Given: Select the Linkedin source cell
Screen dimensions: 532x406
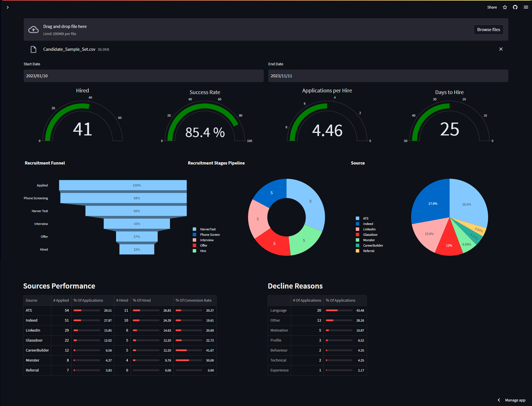Looking at the screenshot, I should pyautogui.click(x=37, y=330).
